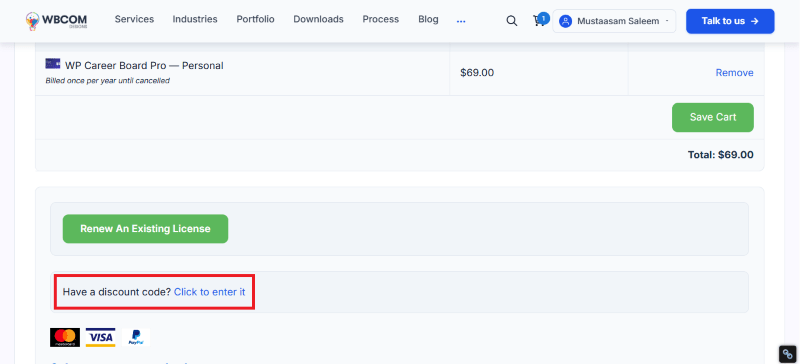Open the WBCOM Designs logo homepage

57,20
